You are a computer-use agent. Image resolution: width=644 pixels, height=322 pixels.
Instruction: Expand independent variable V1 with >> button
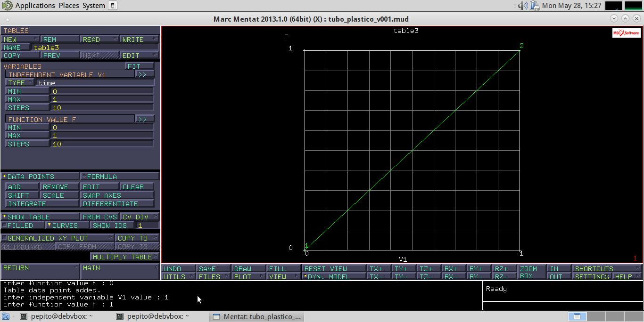point(144,74)
